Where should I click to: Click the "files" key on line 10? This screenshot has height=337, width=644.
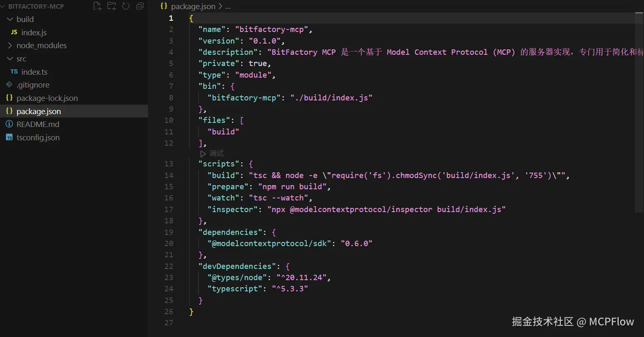tap(214, 120)
